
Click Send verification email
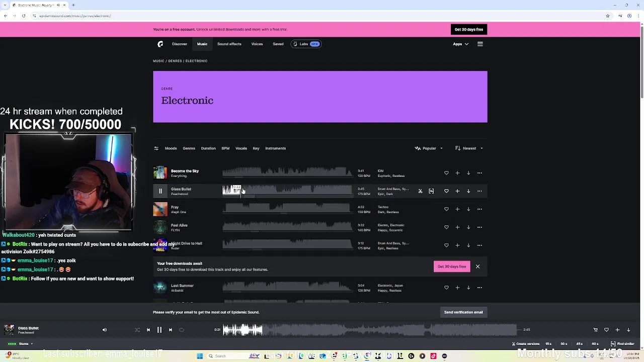463,312
